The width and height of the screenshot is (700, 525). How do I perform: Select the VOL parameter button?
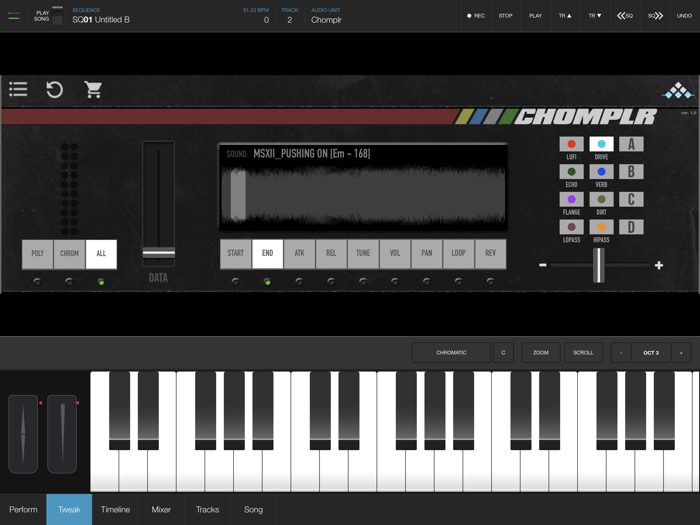coord(395,254)
